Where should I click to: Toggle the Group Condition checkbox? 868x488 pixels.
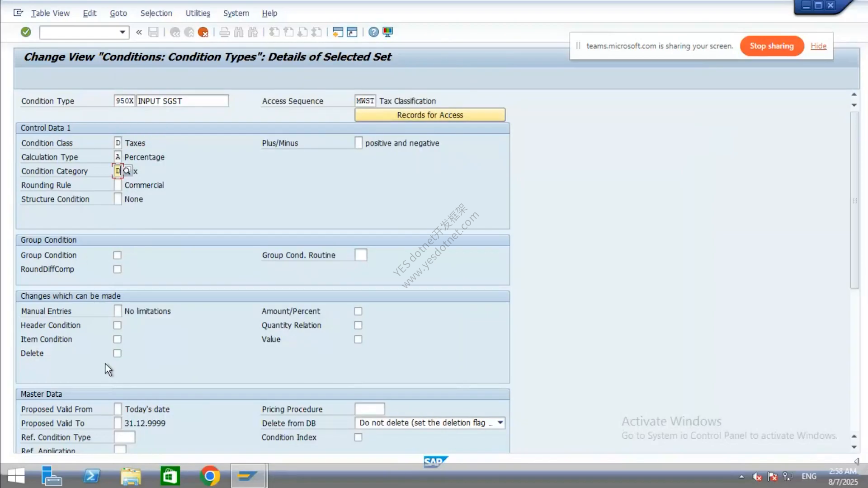pyautogui.click(x=117, y=255)
